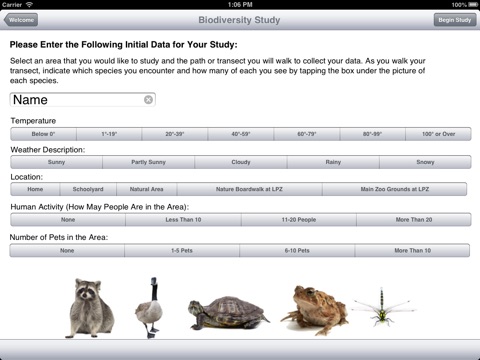This screenshot has width=480, height=360.
Task: Select Below 0° temperature segment
Action: tap(43, 134)
